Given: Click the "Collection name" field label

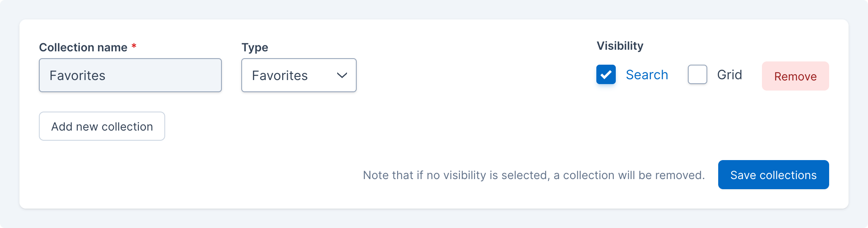Looking at the screenshot, I should pyautogui.click(x=83, y=47).
